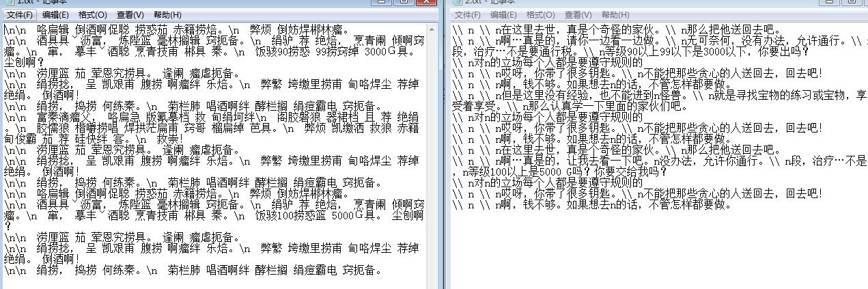Close the 1.txt Notepad window
The width and height of the screenshot is (868, 289).
click(x=425, y=2)
